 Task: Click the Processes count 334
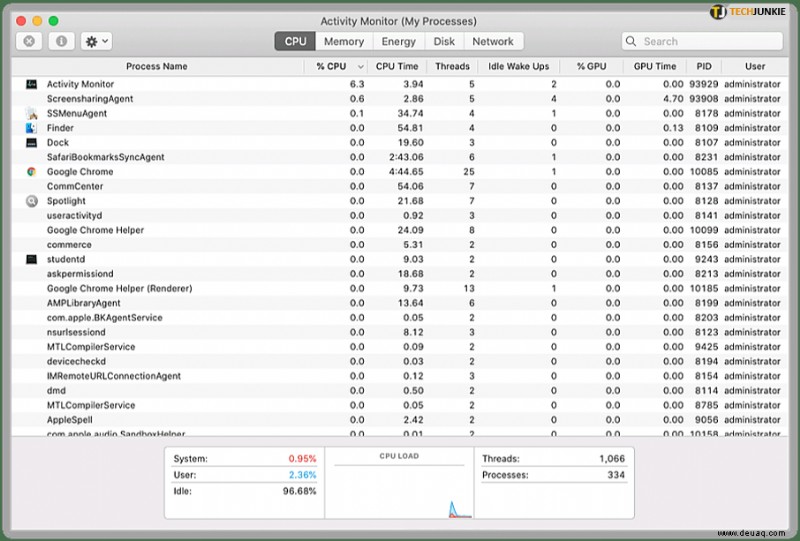[x=616, y=475]
